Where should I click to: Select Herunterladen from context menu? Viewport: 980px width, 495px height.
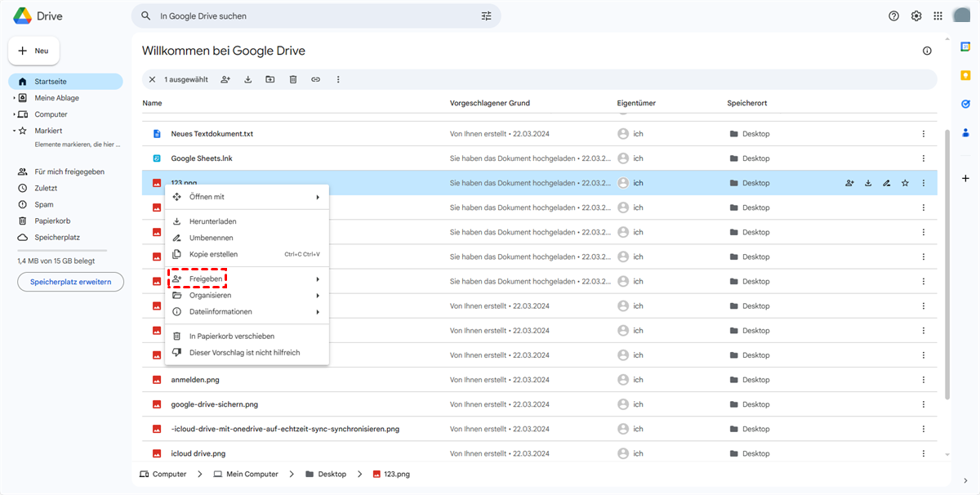click(x=213, y=221)
